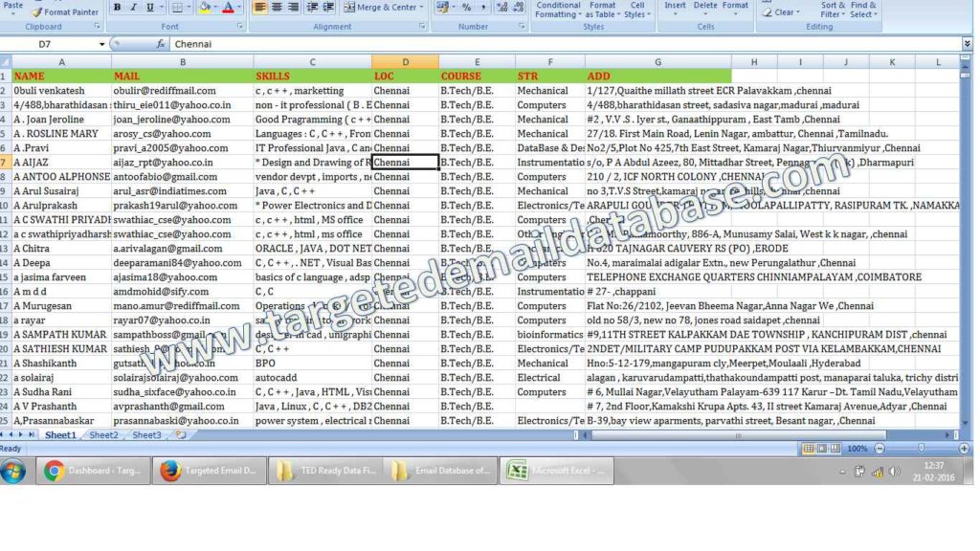Open Clipboard group dialog launcher
Viewport: 980px width, 551px height.
[97, 26]
